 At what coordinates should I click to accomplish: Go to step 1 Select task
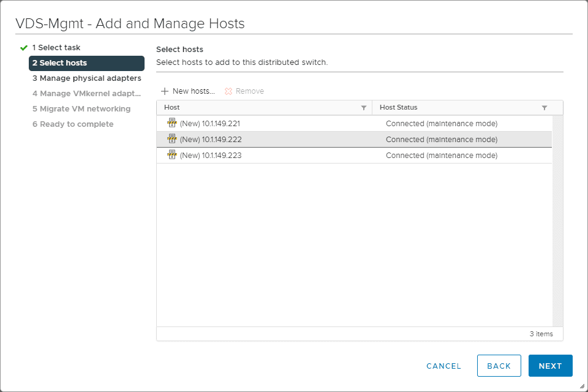click(x=56, y=47)
